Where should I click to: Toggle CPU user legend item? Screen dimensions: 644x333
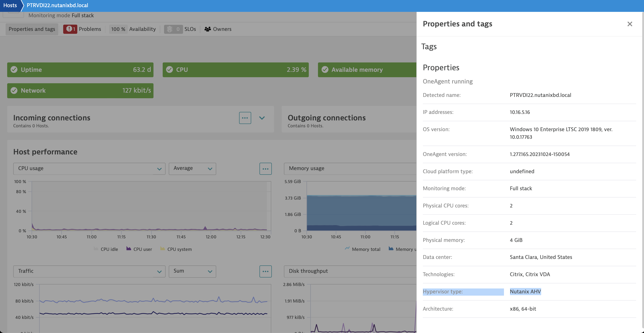pyautogui.click(x=139, y=249)
